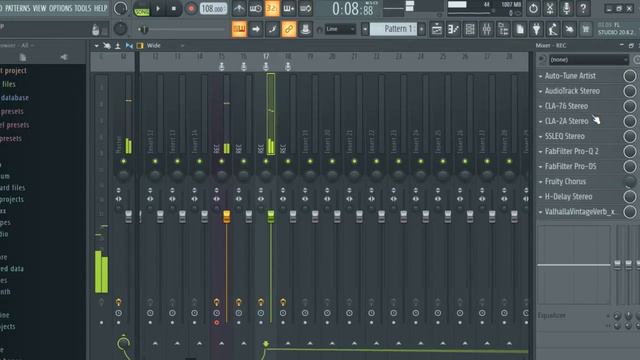
Task: Click the question mark help icon
Action: 583,8
